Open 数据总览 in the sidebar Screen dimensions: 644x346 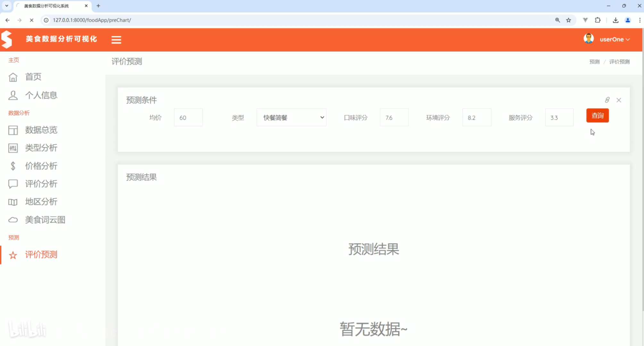(x=41, y=130)
